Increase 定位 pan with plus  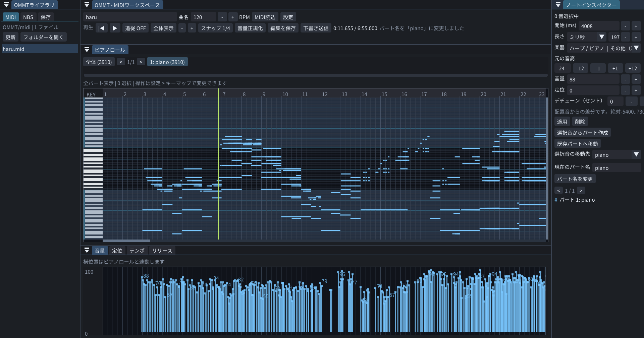point(636,90)
